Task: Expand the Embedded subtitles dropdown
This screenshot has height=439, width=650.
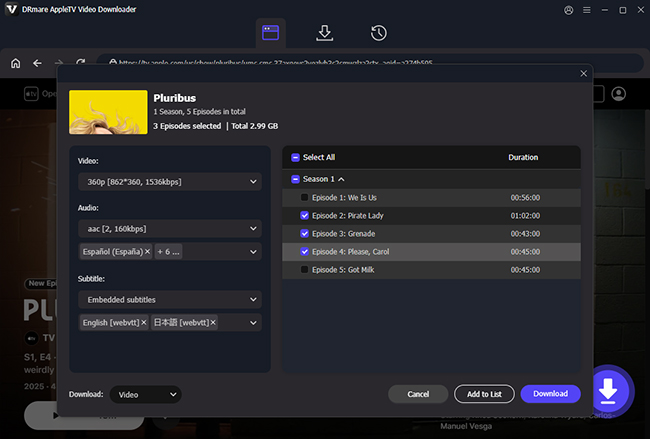Action: point(169,299)
